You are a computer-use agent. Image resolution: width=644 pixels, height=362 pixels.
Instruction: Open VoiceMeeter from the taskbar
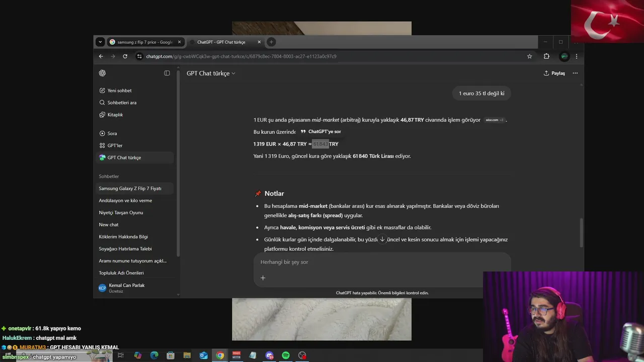[236, 355]
